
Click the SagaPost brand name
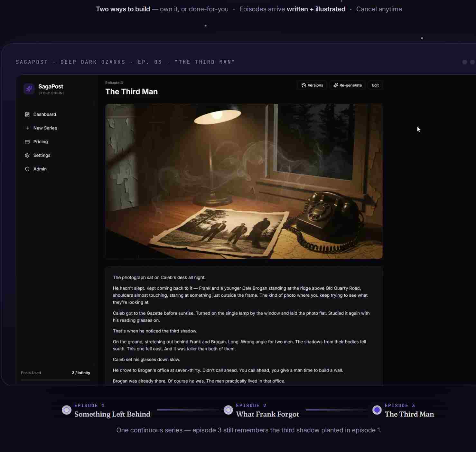pos(51,86)
